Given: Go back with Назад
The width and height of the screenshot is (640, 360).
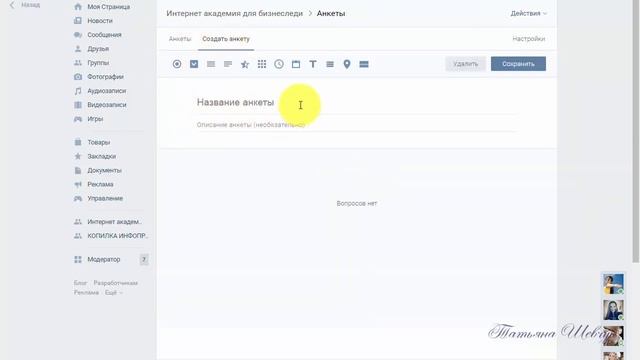Looking at the screenshot, I should pyautogui.click(x=25, y=5).
